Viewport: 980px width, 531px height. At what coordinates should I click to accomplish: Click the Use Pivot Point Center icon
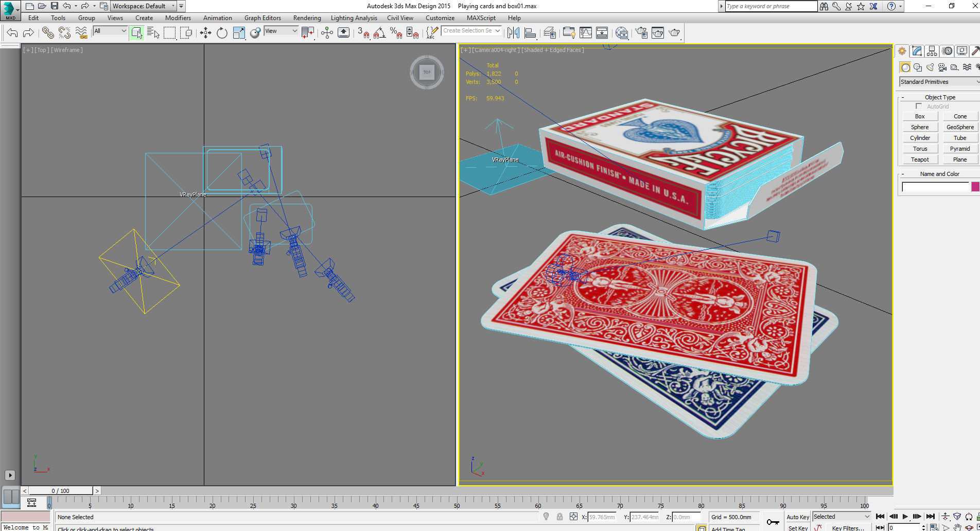click(308, 33)
